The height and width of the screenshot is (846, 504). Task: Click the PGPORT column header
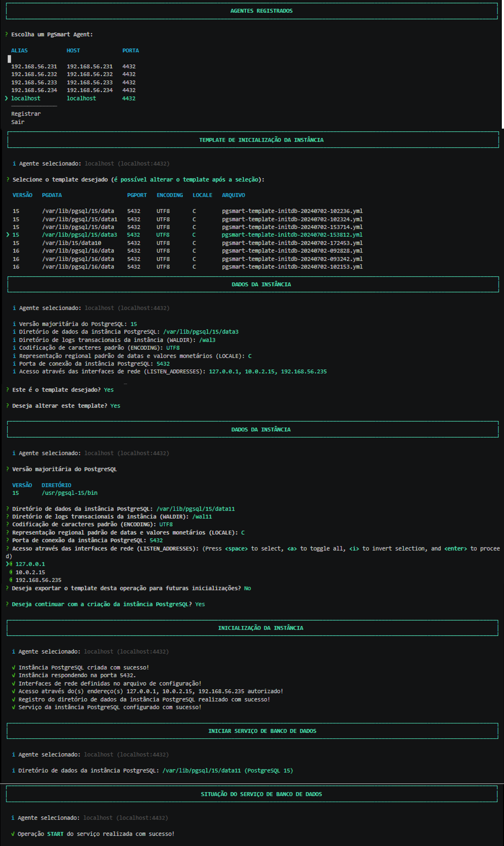[x=137, y=195]
